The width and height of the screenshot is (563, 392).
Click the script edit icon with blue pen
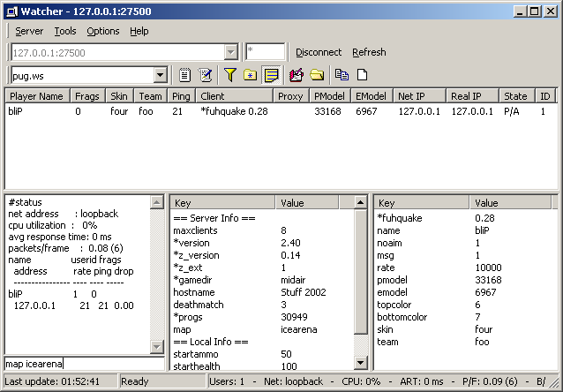pos(206,75)
